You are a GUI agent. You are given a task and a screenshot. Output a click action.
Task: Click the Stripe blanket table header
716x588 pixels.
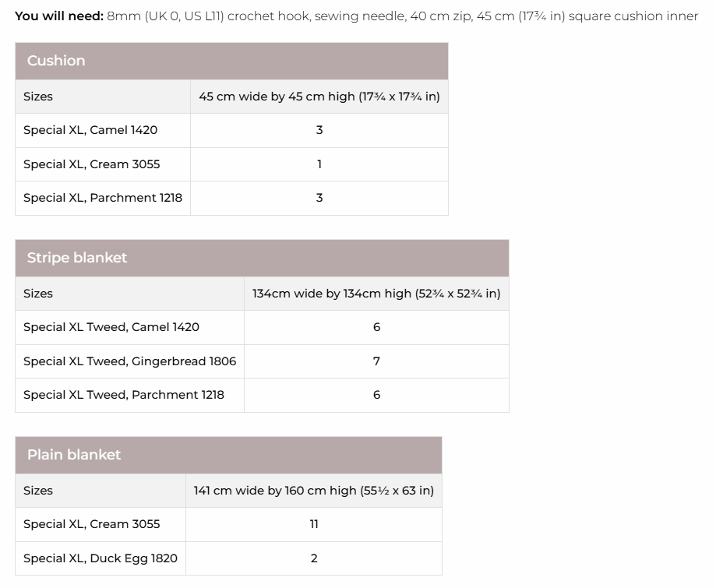tap(76, 258)
